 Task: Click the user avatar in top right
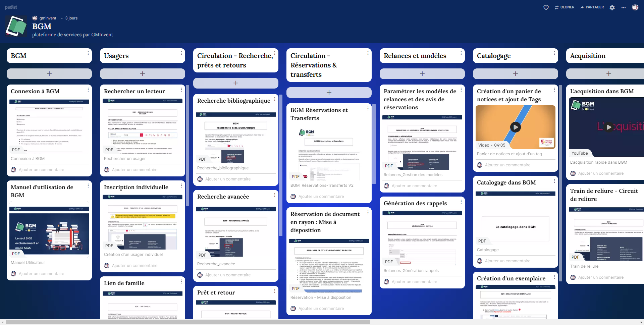[635, 7]
